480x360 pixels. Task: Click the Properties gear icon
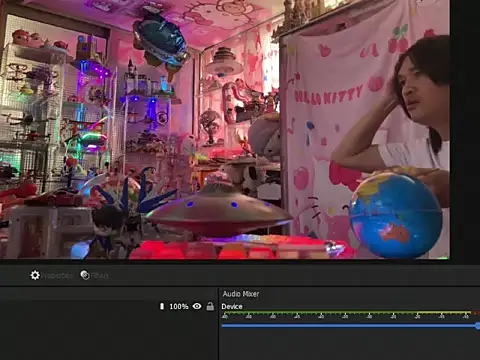[x=35, y=275]
